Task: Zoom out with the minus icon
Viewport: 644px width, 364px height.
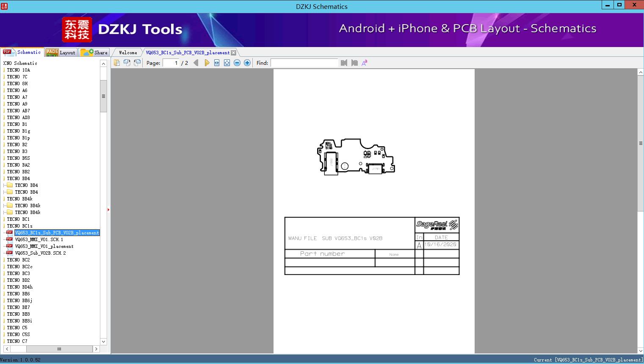Action: [237, 63]
